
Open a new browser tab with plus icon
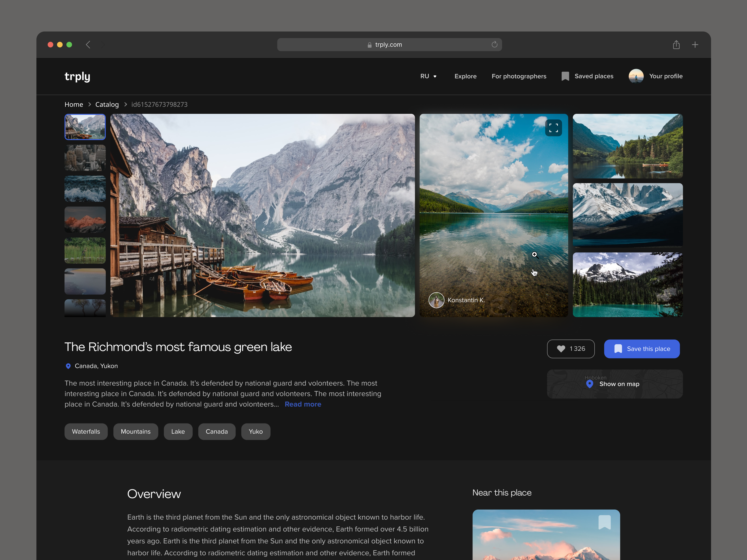point(695,45)
